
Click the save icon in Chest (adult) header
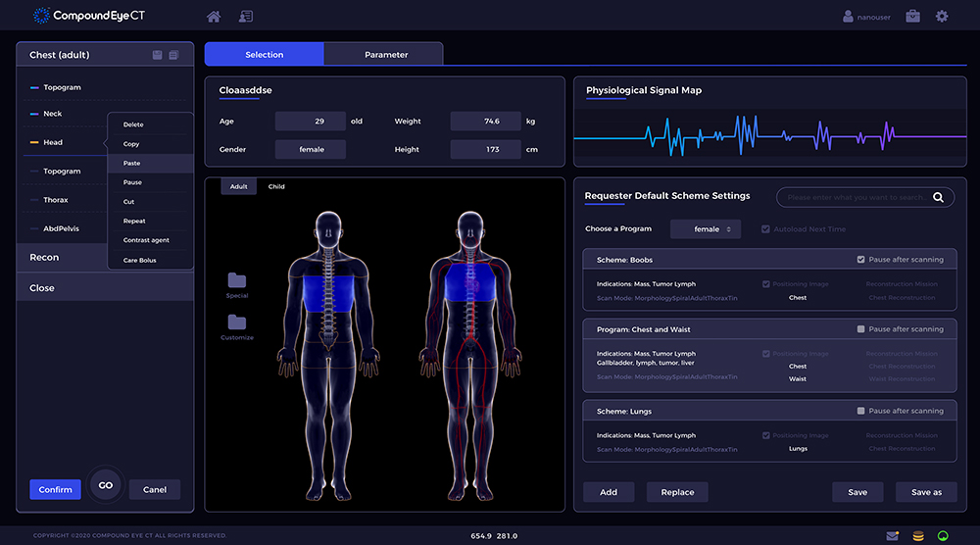[x=157, y=55]
